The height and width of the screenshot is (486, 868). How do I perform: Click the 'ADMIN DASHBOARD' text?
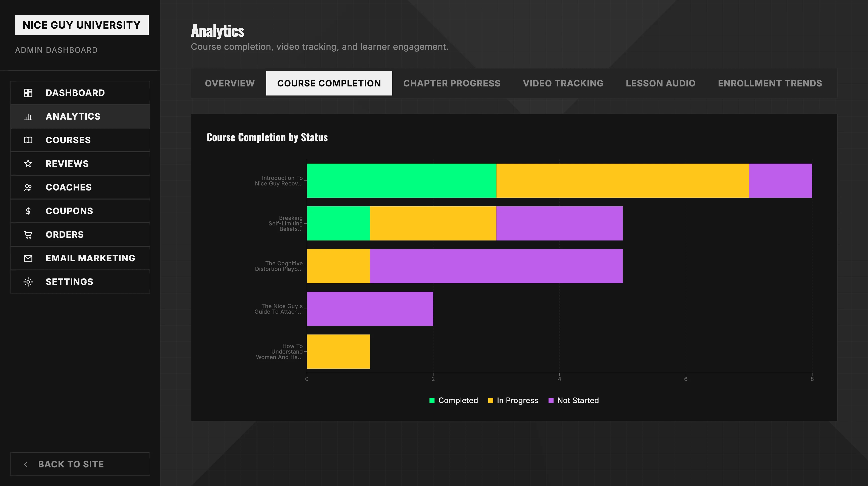tap(56, 50)
